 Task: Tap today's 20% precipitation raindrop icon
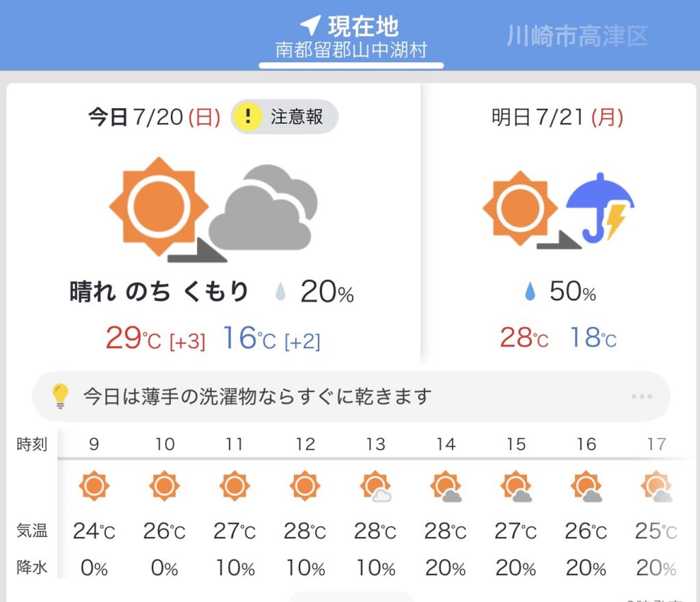(281, 293)
